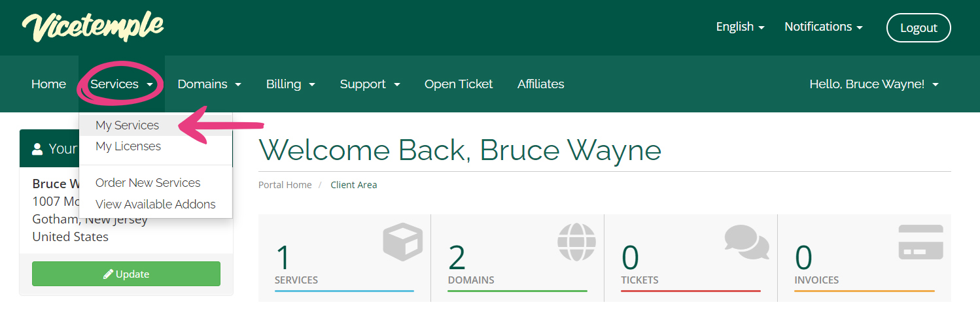Follow the Portal Home breadcrumb link
This screenshot has height=311, width=980.
coord(285,185)
